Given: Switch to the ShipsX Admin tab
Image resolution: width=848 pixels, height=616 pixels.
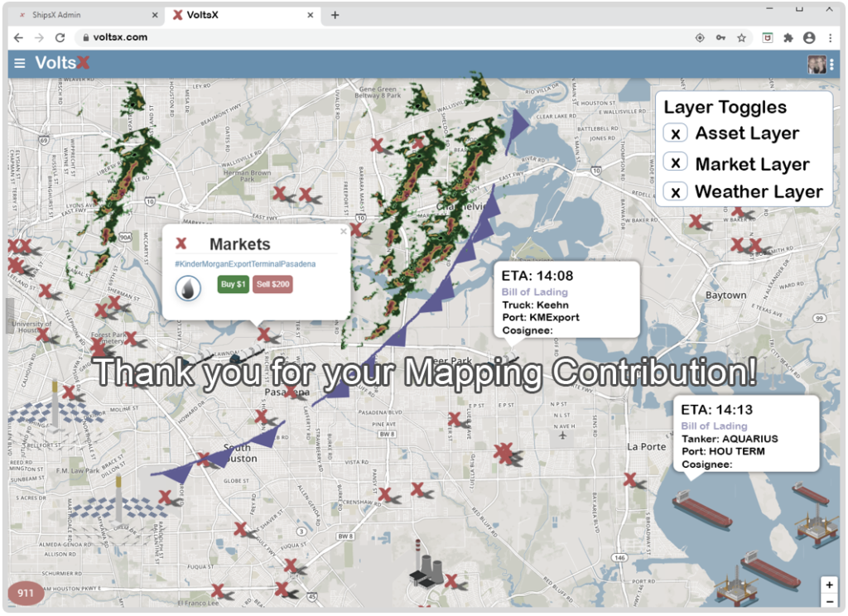Looking at the screenshot, I should click(86, 15).
